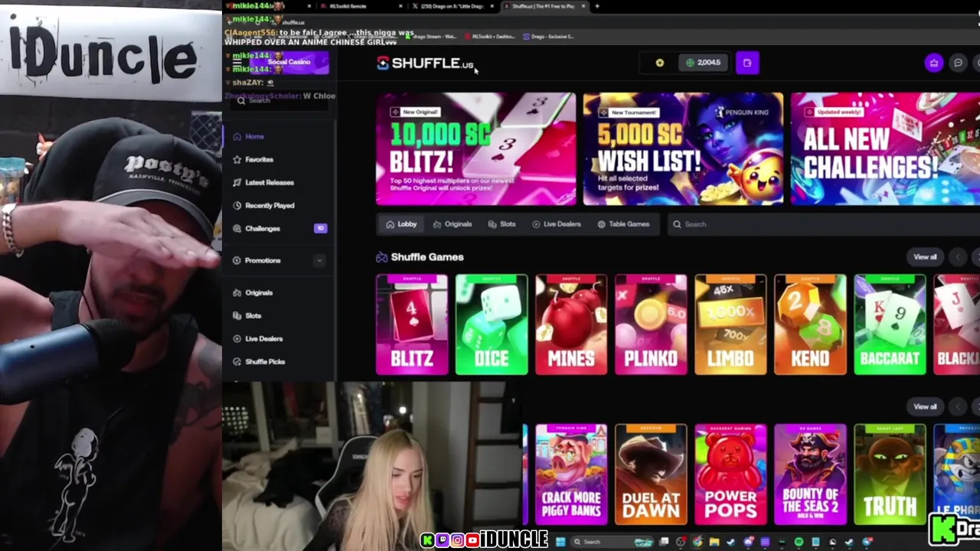
Task: Open Slots in the left sidebar
Action: point(247,315)
